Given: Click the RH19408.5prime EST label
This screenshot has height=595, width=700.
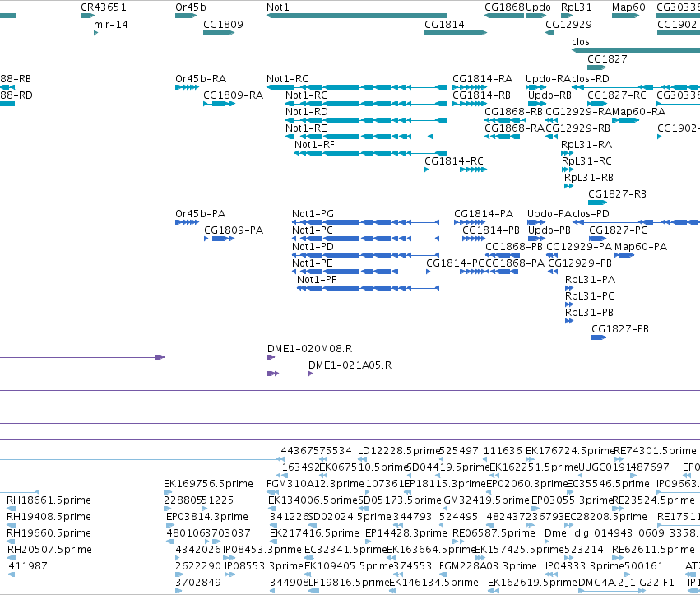Looking at the screenshot, I should 49,517.
